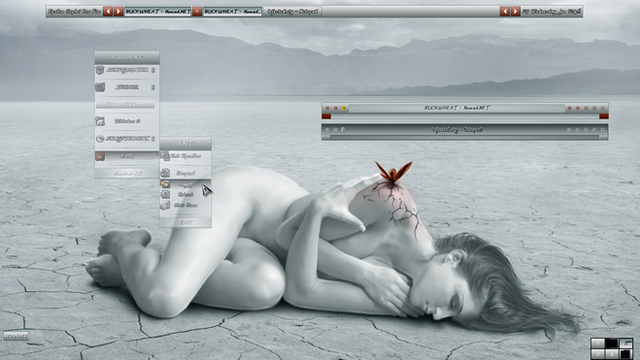Click the right red corner handle of the BUCKWHEAT window
640x360 pixels.
(604, 116)
